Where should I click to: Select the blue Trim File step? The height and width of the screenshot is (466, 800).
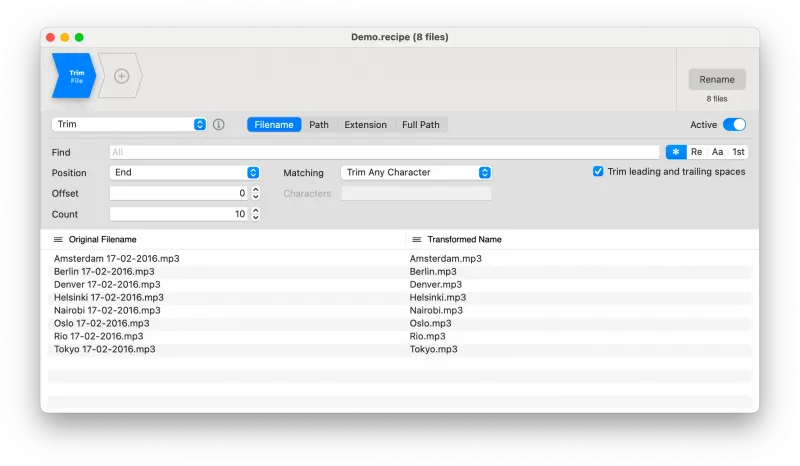point(74,76)
